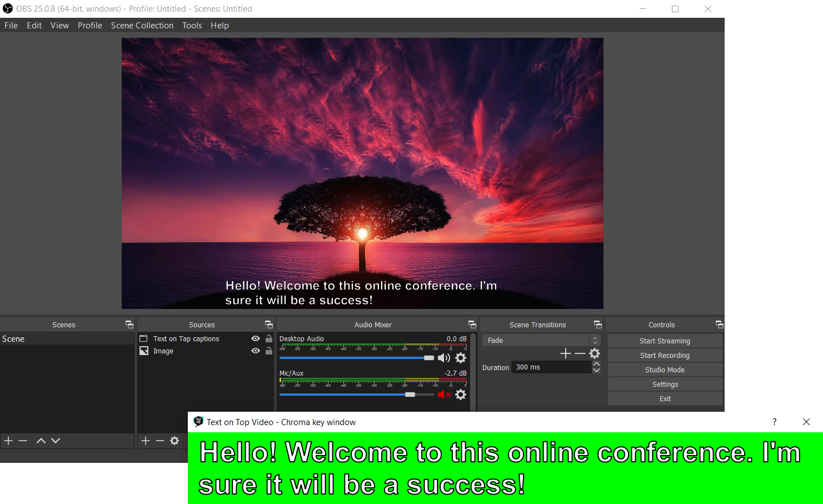Screen dimensions: 823x504
Task: Open the Edit menu
Action: [34, 26]
